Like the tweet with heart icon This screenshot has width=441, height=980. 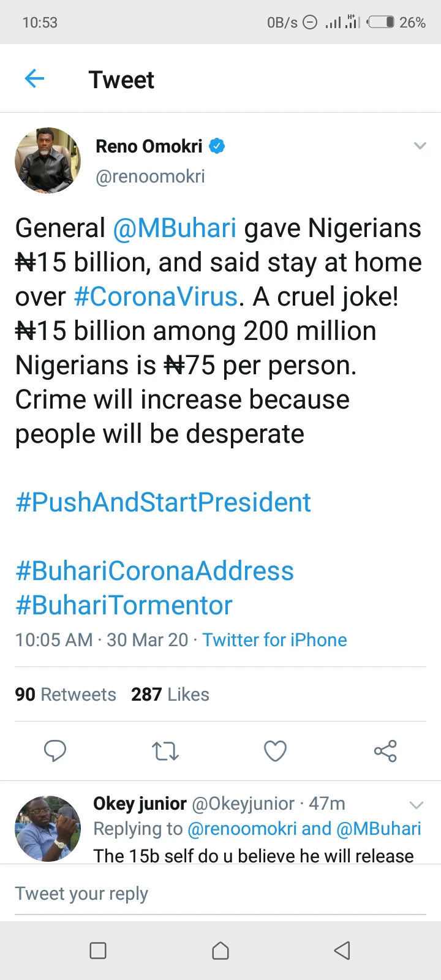(275, 751)
